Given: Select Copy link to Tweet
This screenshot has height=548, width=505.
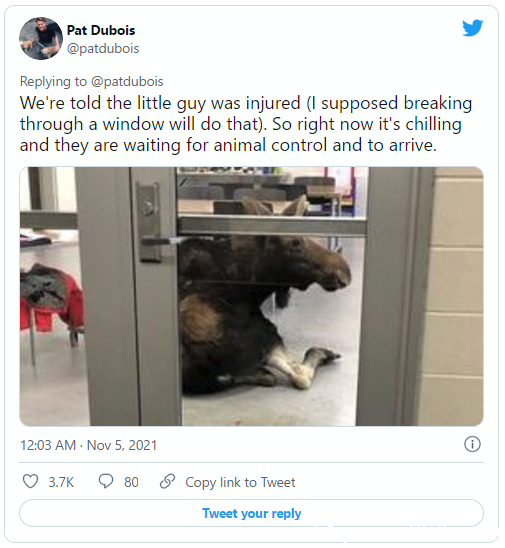Looking at the screenshot, I should 240,482.
